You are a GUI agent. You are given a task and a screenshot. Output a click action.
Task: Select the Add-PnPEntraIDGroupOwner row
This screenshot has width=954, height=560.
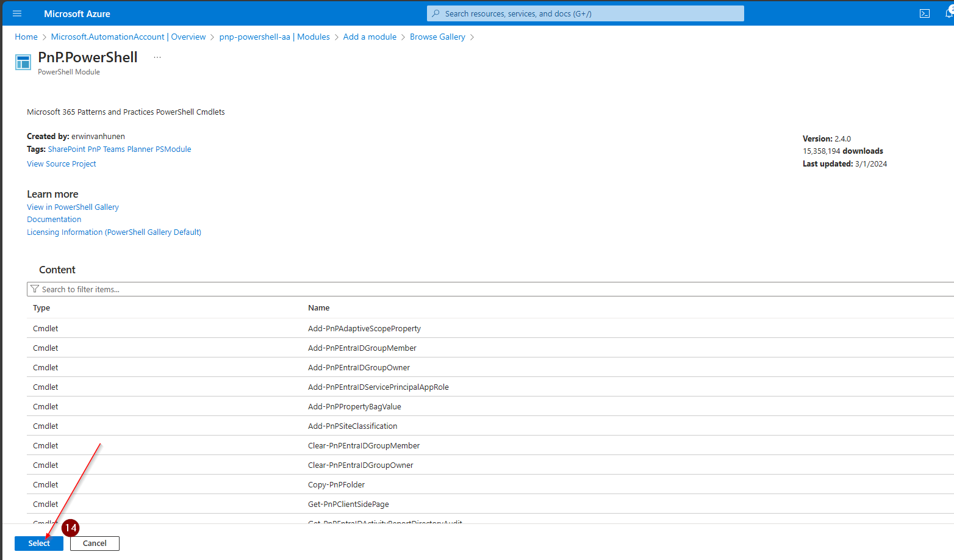(x=490, y=367)
